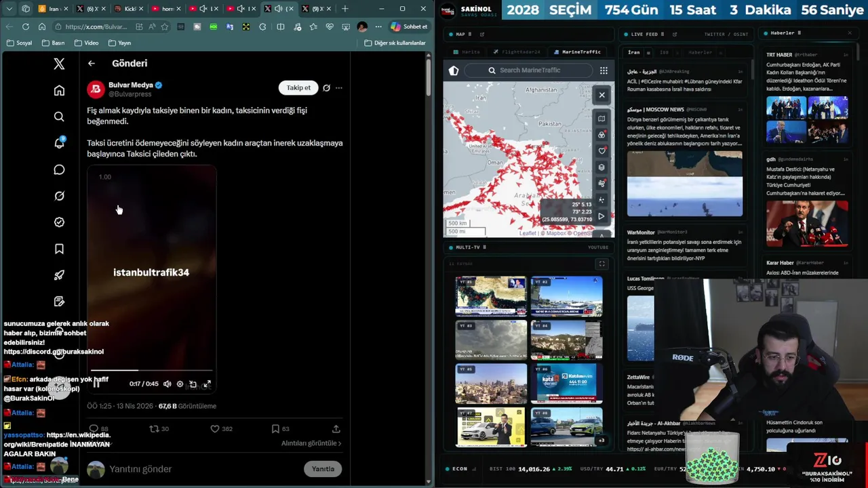
Task: Click the browser address bar
Action: coord(95,26)
